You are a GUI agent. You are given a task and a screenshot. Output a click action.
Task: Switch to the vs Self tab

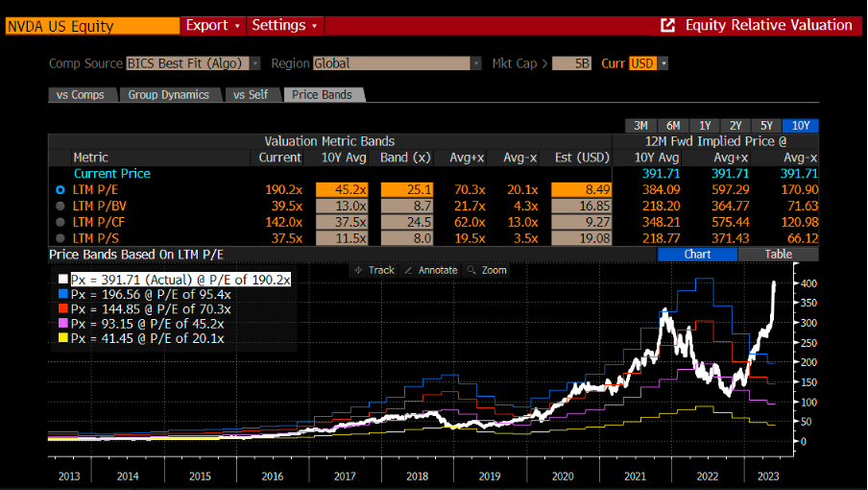[251, 95]
